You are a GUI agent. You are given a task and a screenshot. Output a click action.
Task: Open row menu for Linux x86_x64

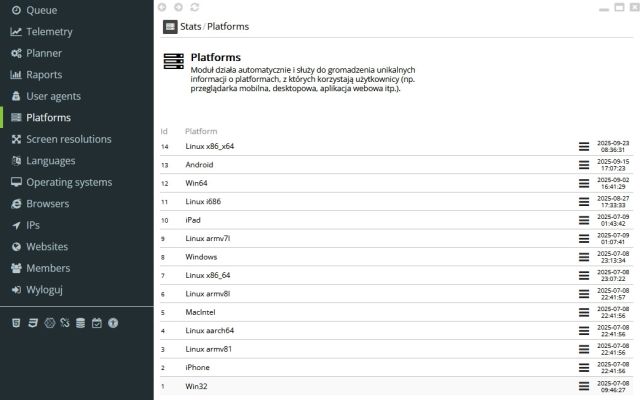click(584, 146)
